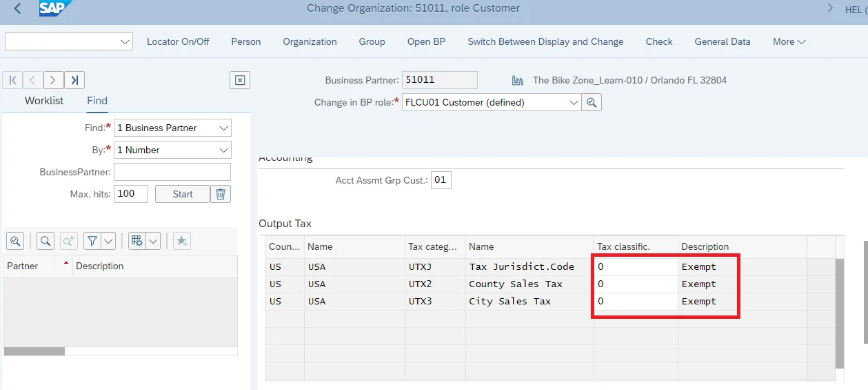Switch to the Worklist tab
Screen dimensions: 868x390
click(x=44, y=101)
